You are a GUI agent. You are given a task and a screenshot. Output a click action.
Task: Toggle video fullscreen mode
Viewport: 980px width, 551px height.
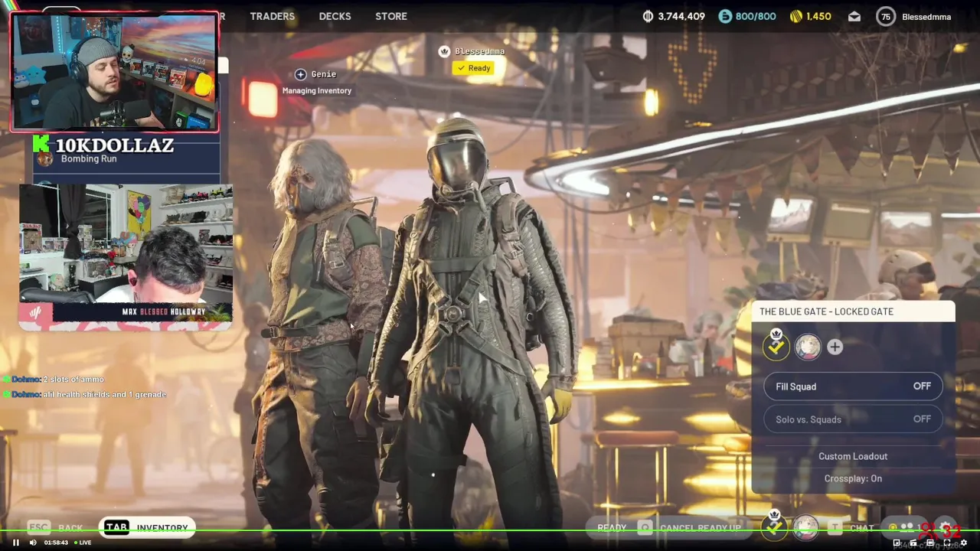pos(947,543)
